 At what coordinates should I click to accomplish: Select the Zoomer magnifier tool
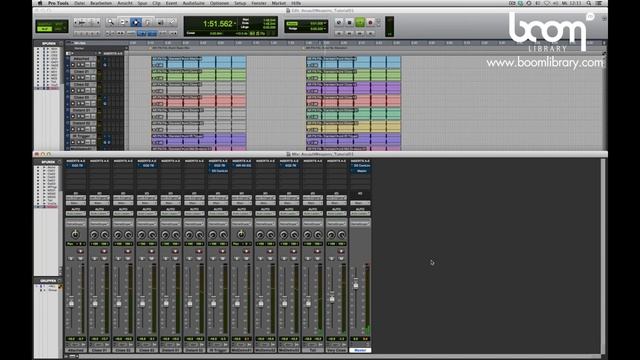coord(110,22)
